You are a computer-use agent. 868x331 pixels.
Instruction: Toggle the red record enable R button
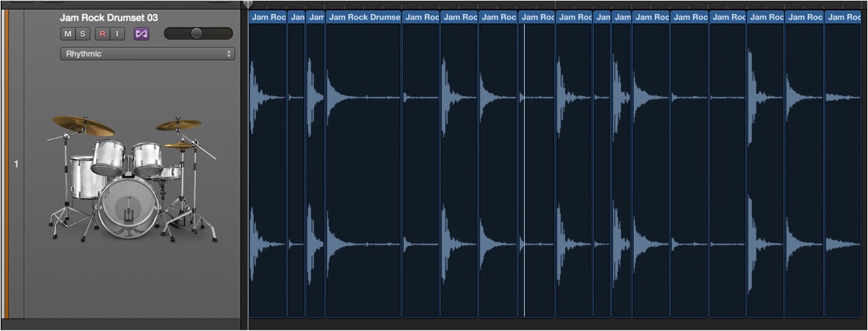coord(102,33)
